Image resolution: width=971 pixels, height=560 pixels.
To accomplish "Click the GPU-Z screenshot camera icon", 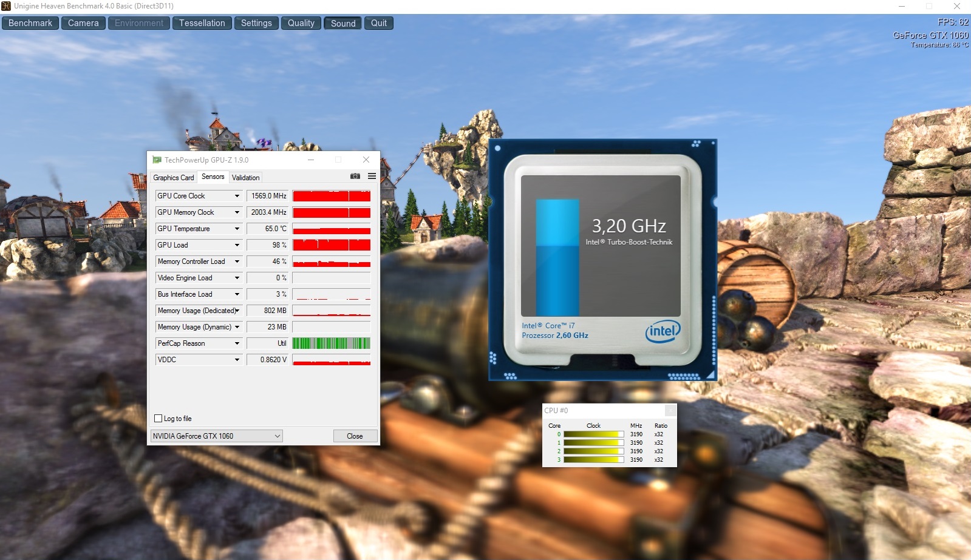I will 355,177.
